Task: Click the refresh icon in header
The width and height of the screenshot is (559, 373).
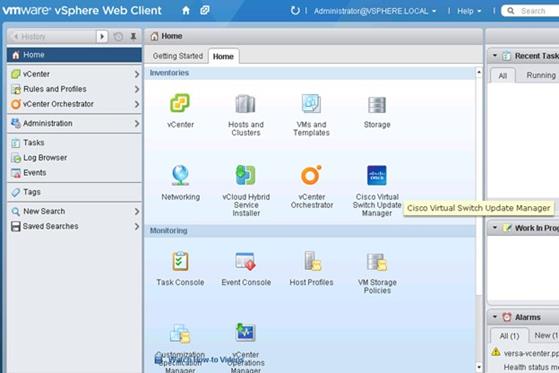Action: point(295,11)
